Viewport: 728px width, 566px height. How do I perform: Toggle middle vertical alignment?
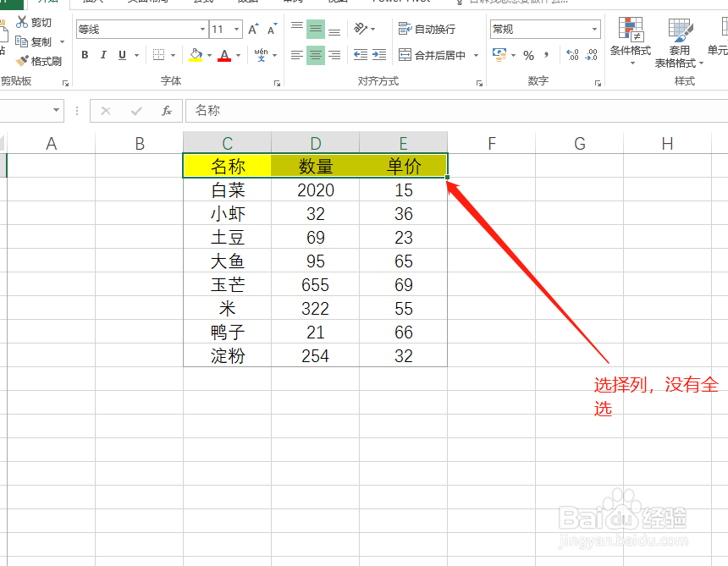pyautogui.click(x=316, y=29)
